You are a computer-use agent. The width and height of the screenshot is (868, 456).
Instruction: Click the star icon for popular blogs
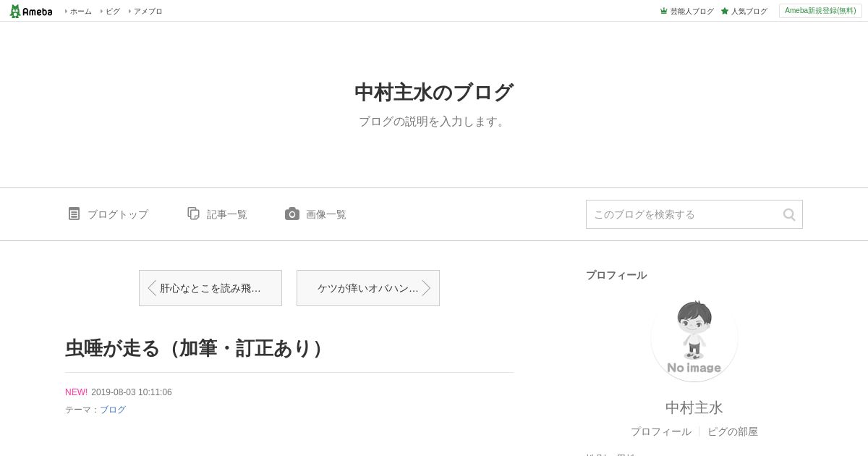point(725,11)
